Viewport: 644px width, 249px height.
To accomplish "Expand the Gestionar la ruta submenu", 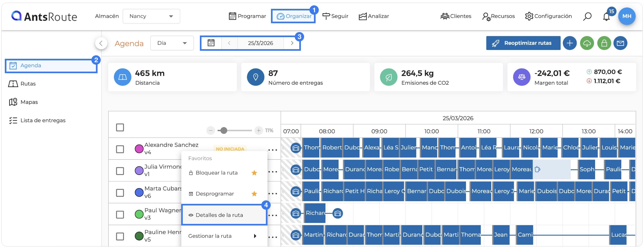I will click(x=224, y=236).
